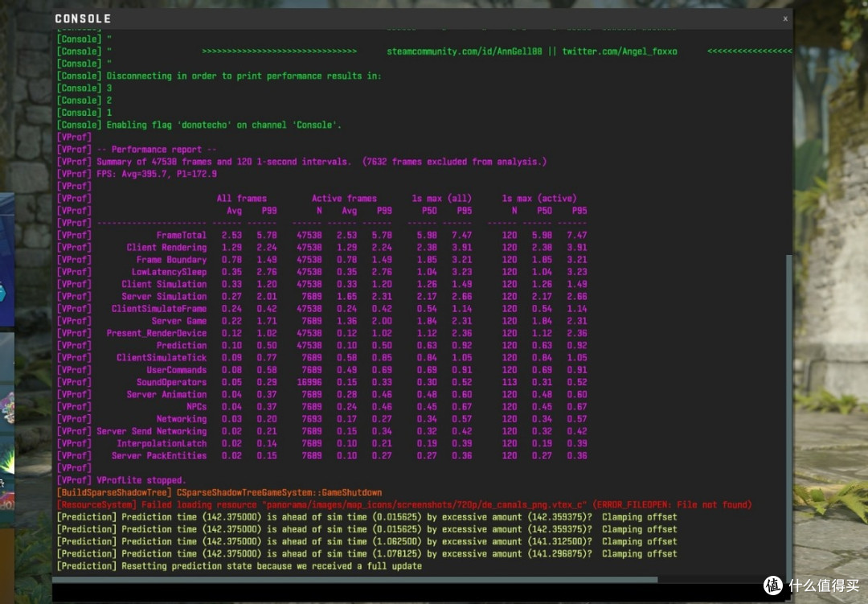Screen dimensions: 868x604
Task: Click the Client Rendering row label
Action: click(x=166, y=248)
